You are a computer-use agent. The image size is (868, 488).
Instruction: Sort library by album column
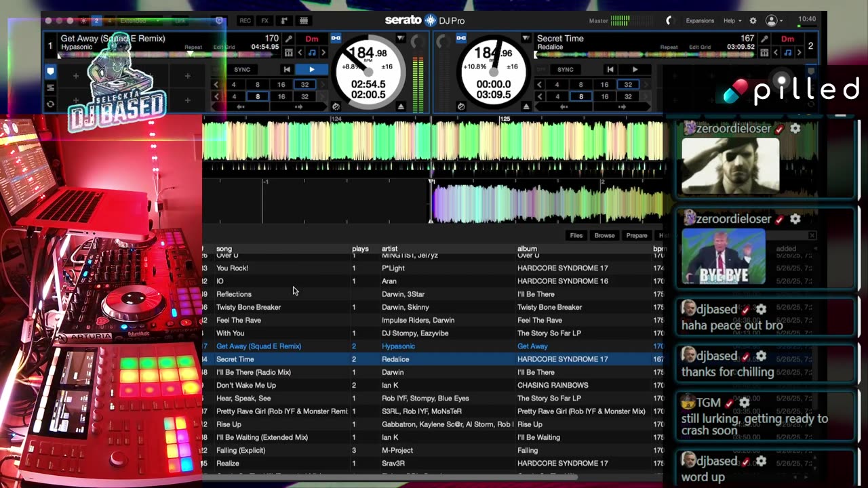point(527,249)
